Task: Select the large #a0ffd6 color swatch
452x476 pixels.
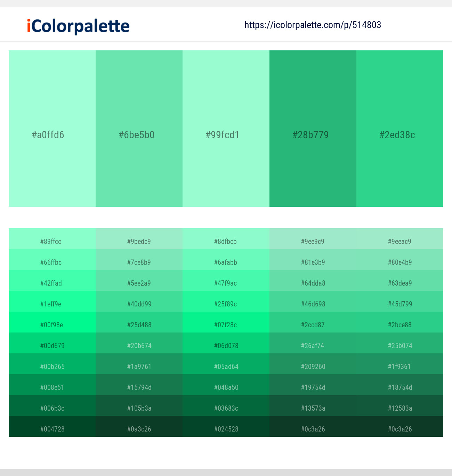Action: click(x=52, y=129)
